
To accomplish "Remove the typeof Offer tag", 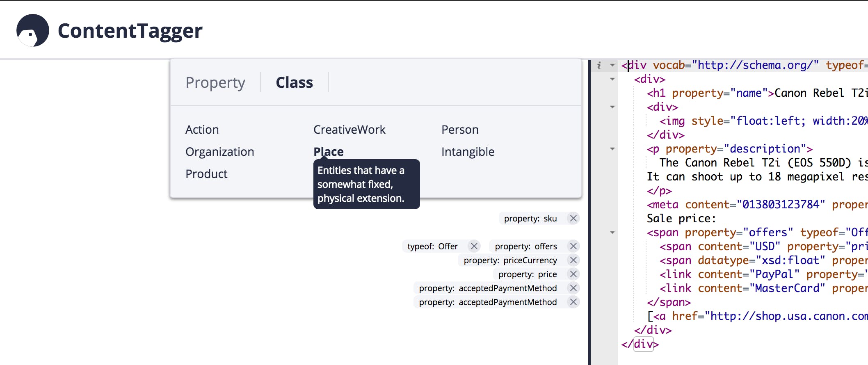I will [474, 246].
